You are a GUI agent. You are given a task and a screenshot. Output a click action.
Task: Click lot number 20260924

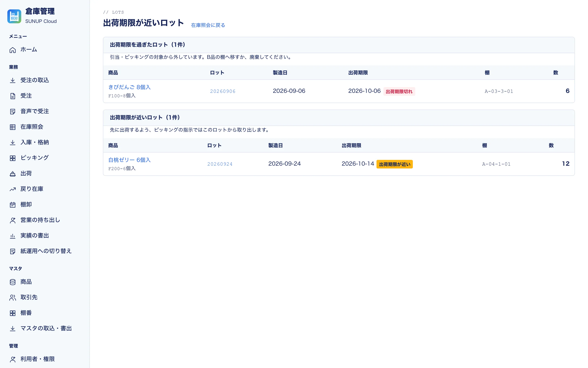220,164
